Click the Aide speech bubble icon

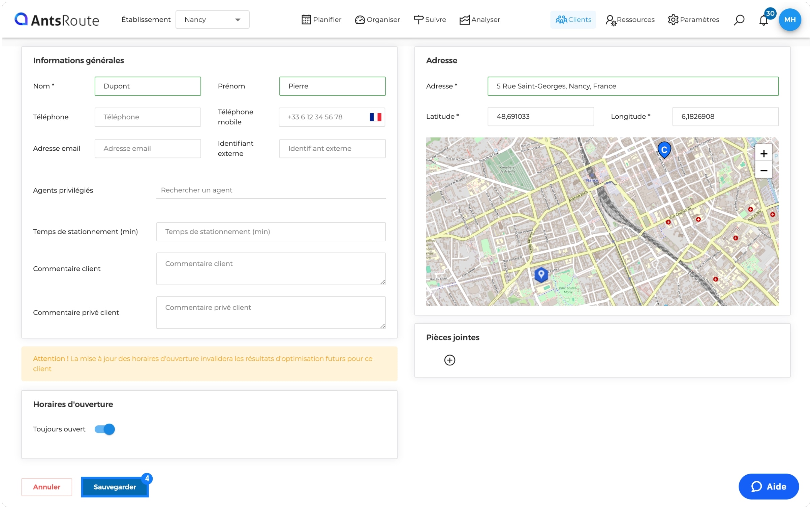coord(756,486)
